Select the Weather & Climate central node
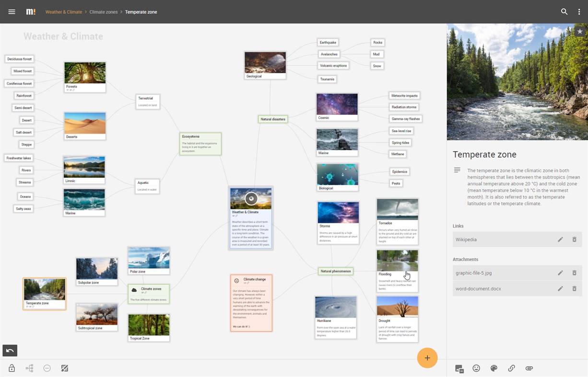Viewport: 588px width, 377px height. tap(251, 218)
